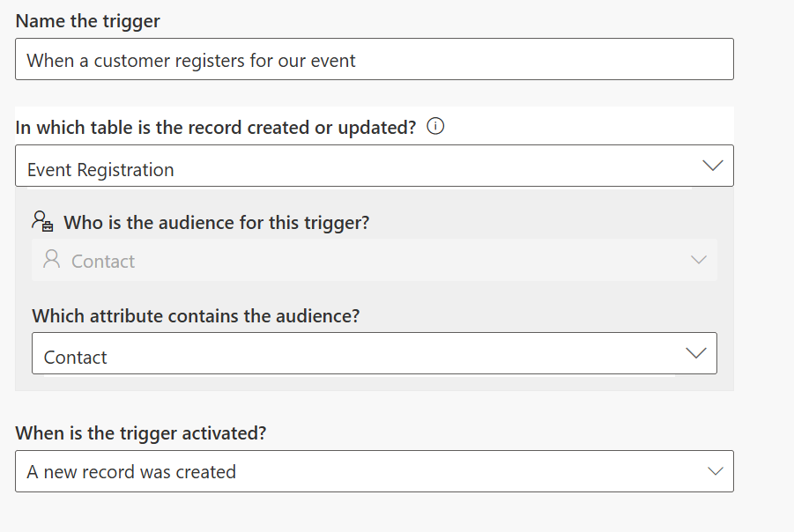Click "Who is the audience for this trigger?" label

click(217, 223)
